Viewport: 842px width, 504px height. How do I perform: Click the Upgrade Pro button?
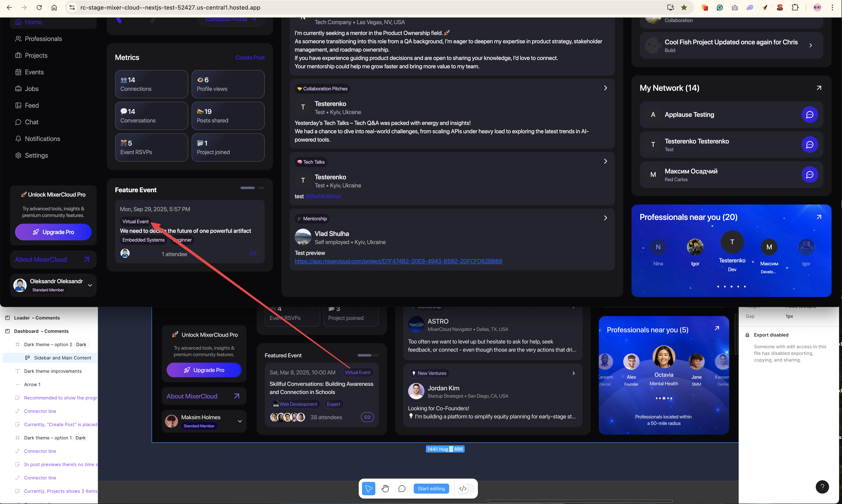[x=53, y=232]
